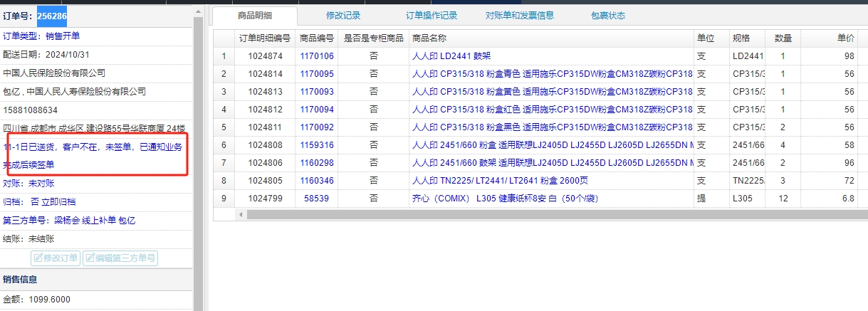The width and height of the screenshot is (868, 311).
Task: Click the edit icon on 编辑第三方单号
Action: pos(90,258)
